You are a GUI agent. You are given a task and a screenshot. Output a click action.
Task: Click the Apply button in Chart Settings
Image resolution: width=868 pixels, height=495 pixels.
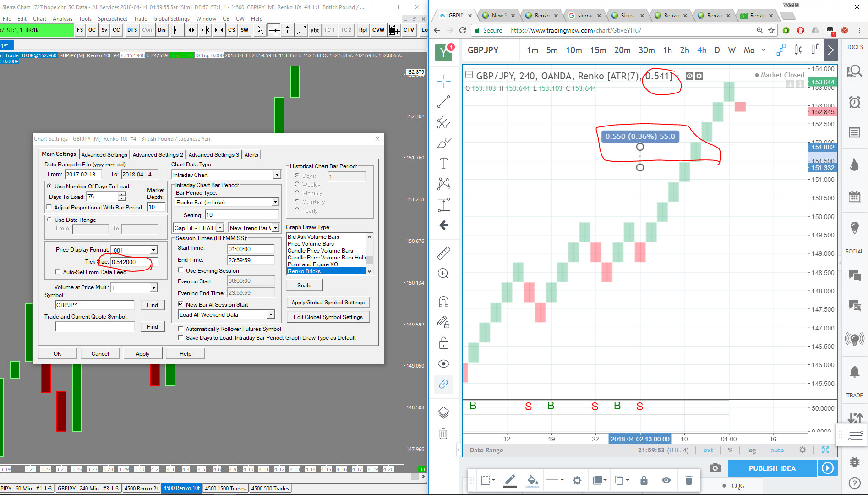[x=142, y=353]
